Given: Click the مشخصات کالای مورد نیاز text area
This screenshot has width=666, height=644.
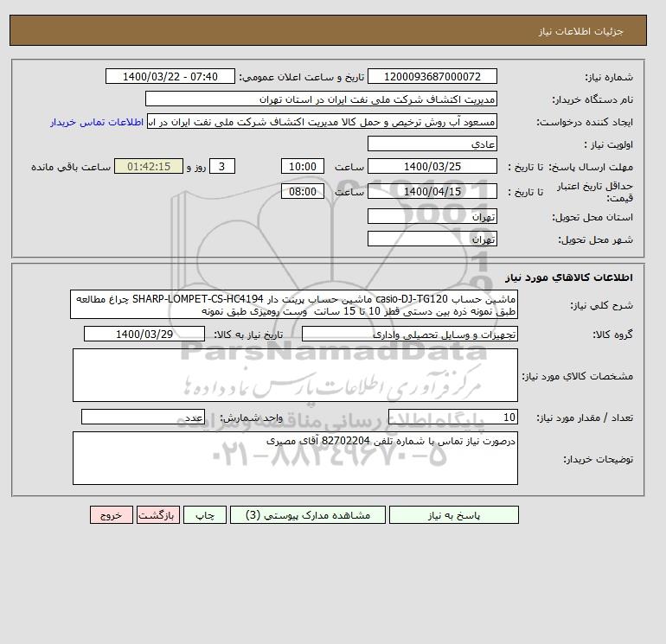Looking at the screenshot, I should point(295,375).
